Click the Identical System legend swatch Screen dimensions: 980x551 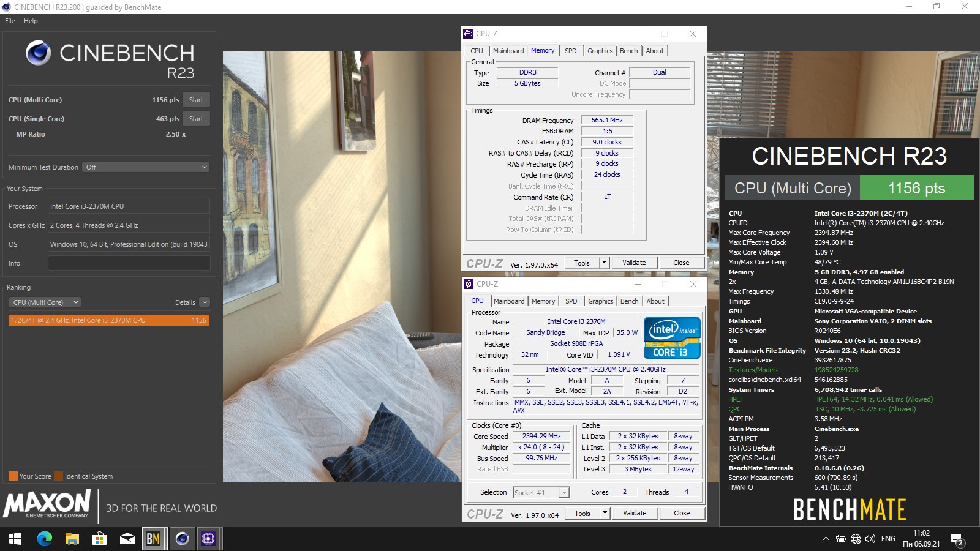(58, 476)
